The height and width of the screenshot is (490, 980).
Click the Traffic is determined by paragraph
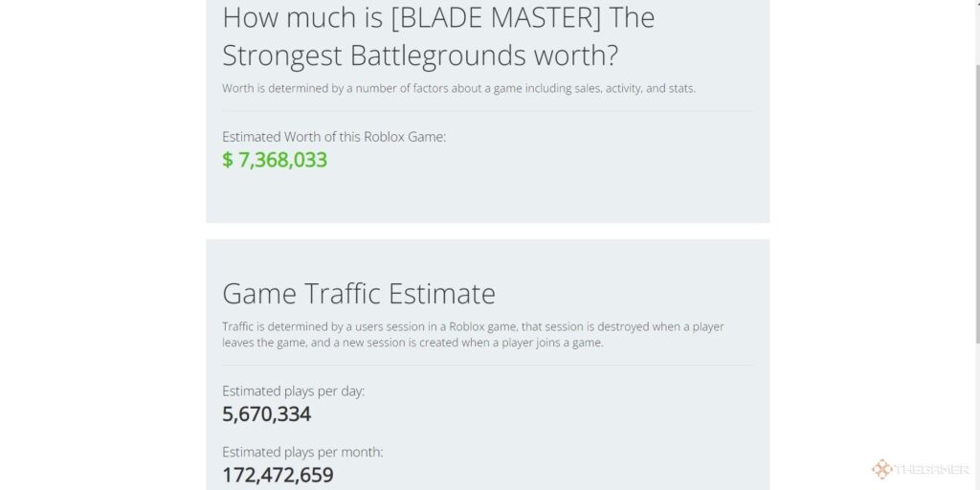(473, 334)
